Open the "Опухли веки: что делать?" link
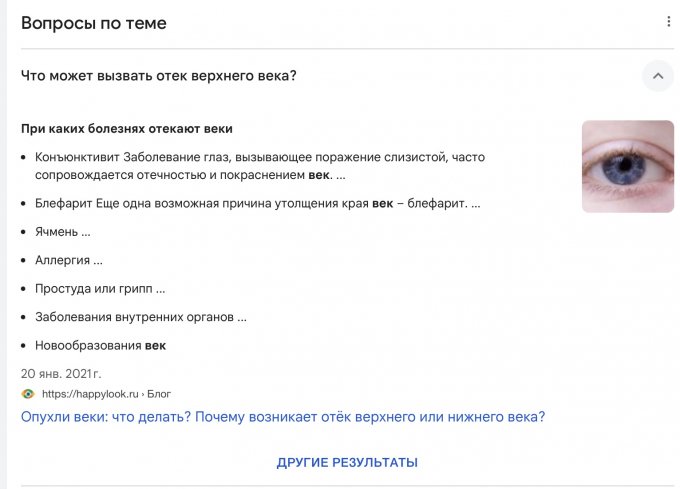The height and width of the screenshot is (489, 680). (290, 416)
